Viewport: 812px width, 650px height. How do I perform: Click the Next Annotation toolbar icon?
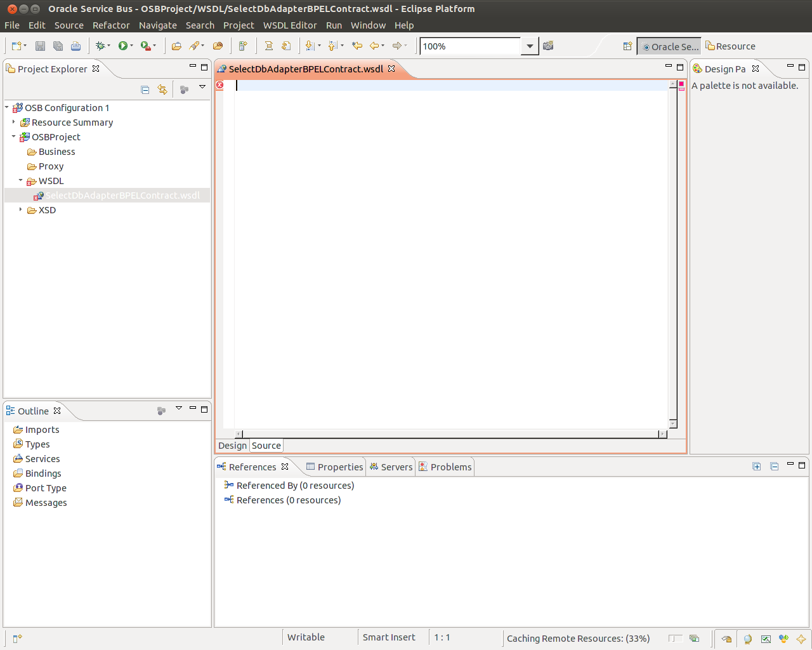tap(310, 46)
